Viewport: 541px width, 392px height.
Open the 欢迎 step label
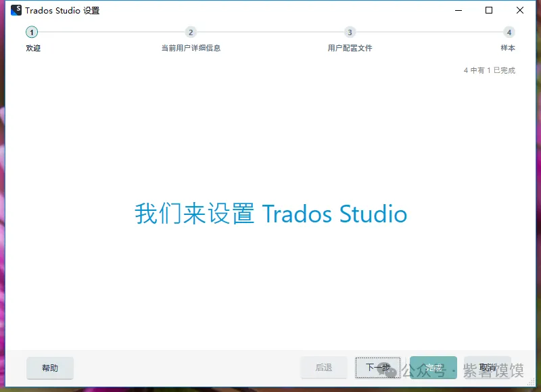pyautogui.click(x=33, y=48)
